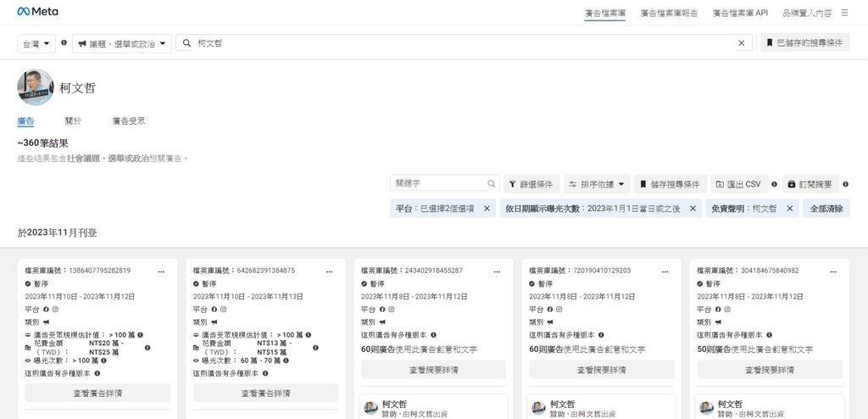Click the ~360筆結果 result count text
The image size is (868, 419).
coord(43,143)
